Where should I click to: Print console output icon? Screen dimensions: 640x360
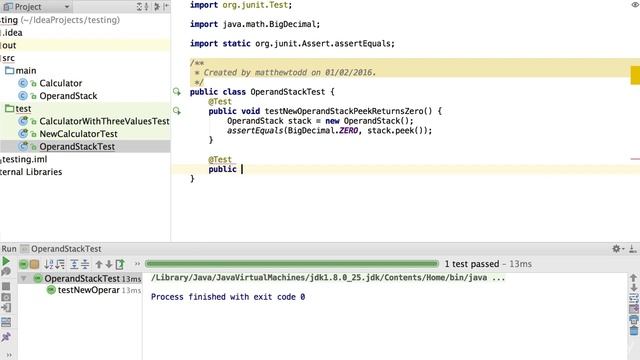tap(633, 320)
